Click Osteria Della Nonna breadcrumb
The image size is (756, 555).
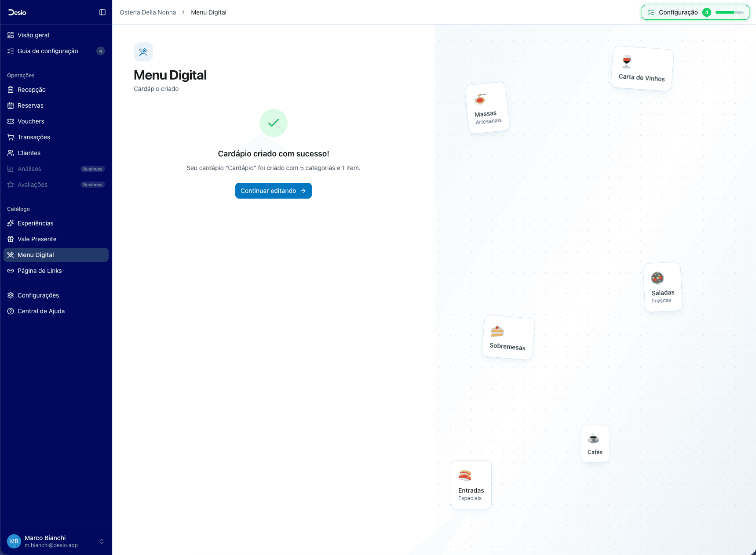click(148, 12)
